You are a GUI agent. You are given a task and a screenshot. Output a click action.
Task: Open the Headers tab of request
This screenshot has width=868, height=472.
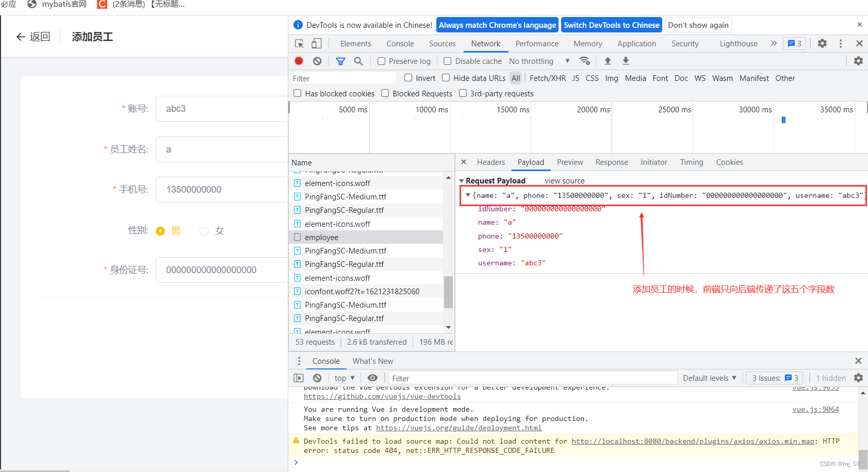click(491, 162)
